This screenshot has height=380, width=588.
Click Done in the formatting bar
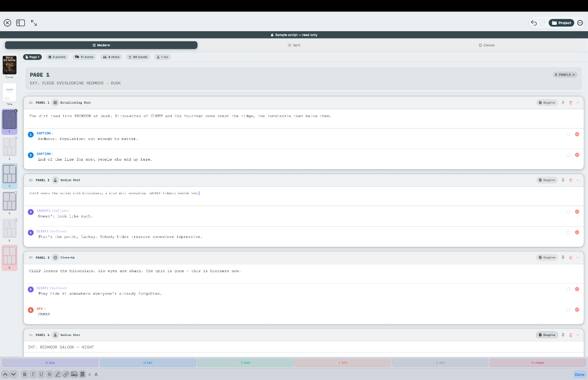580,374
